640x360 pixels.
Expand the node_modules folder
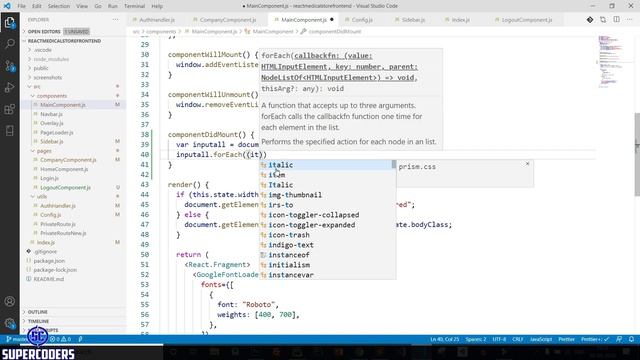pos(51,59)
